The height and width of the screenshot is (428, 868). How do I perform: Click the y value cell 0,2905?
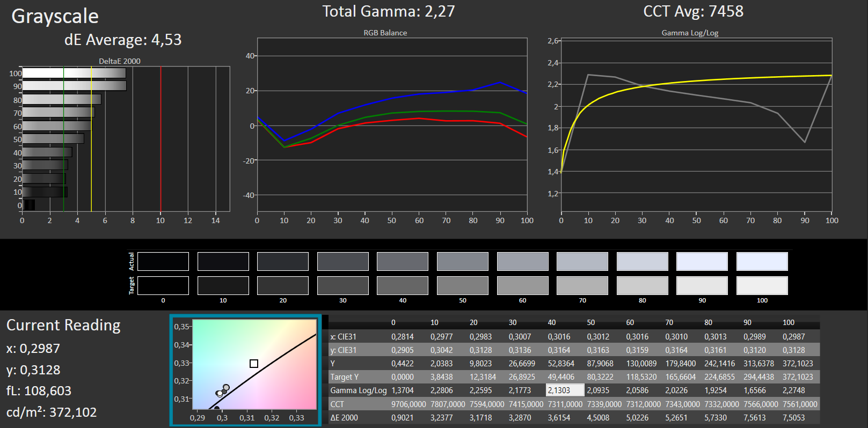click(403, 350)
